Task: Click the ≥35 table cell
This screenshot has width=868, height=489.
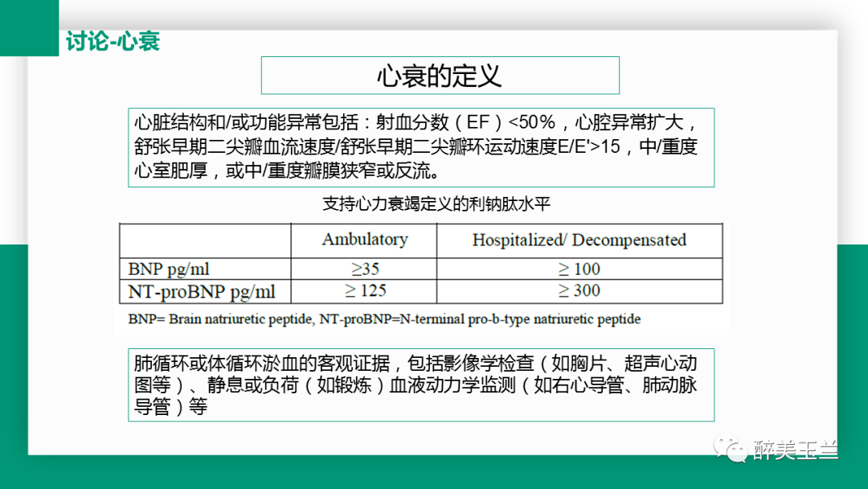Action: [x=364, y=269]
